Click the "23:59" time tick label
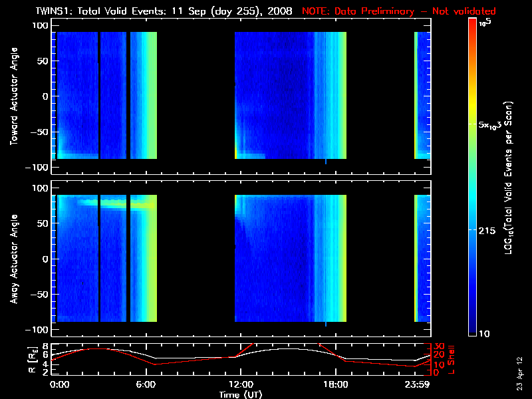The width and height of the screenshot is (532, 399). pos(419,385)
